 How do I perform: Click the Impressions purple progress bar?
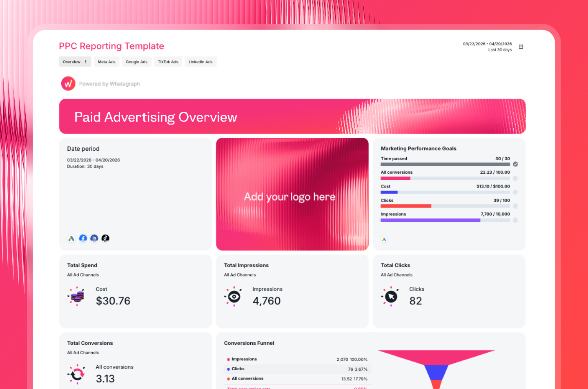[x=430, y=220]
